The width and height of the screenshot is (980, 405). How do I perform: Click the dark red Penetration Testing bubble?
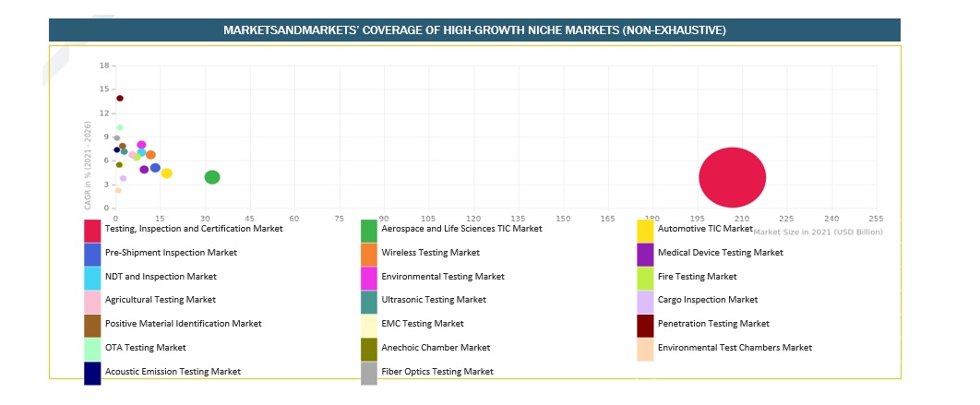click(x=120, y=99)
